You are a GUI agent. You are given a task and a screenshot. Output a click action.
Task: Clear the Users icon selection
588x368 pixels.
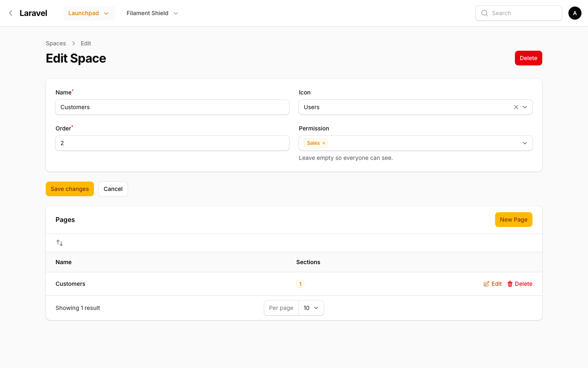[516, 107]
